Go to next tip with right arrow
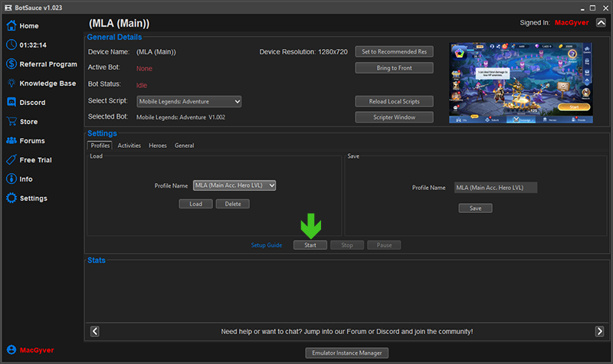The image size is (613, 364). [599, 331]
